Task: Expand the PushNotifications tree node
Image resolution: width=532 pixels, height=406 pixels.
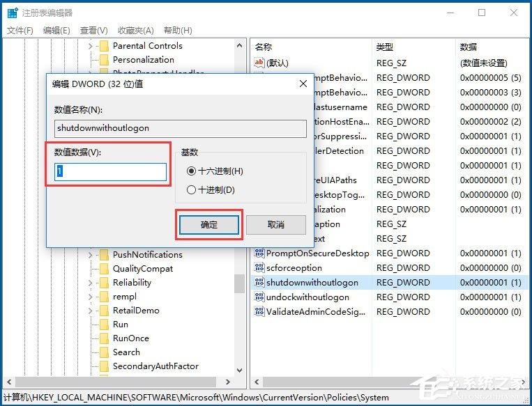Action: point(90,254)
